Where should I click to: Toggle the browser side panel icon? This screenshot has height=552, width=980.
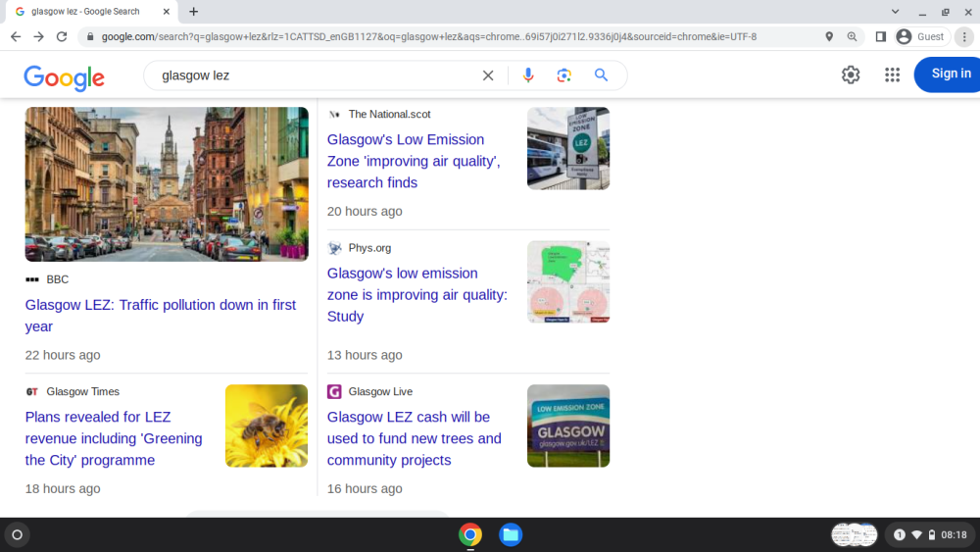(881, 37)
